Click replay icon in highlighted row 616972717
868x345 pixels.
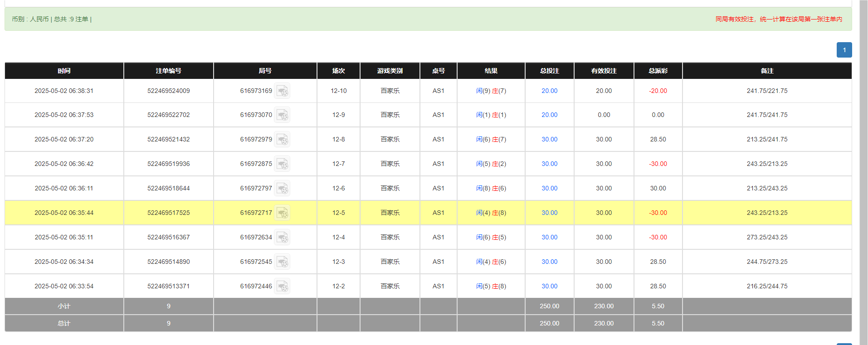[x=282, y=213]
